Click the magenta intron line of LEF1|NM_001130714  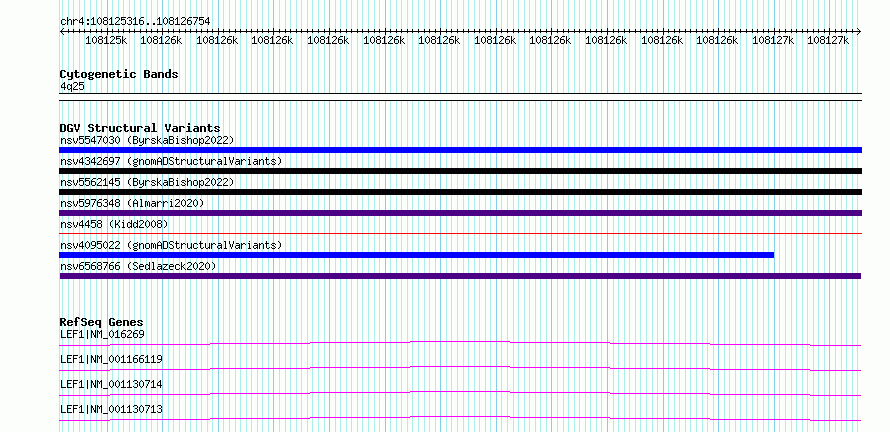460,393
